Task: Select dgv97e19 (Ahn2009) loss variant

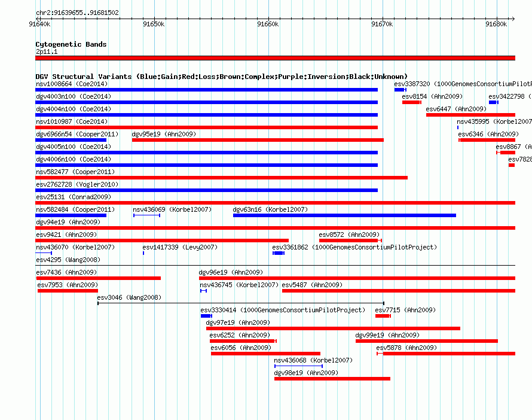Action: [x=333, y=328]
